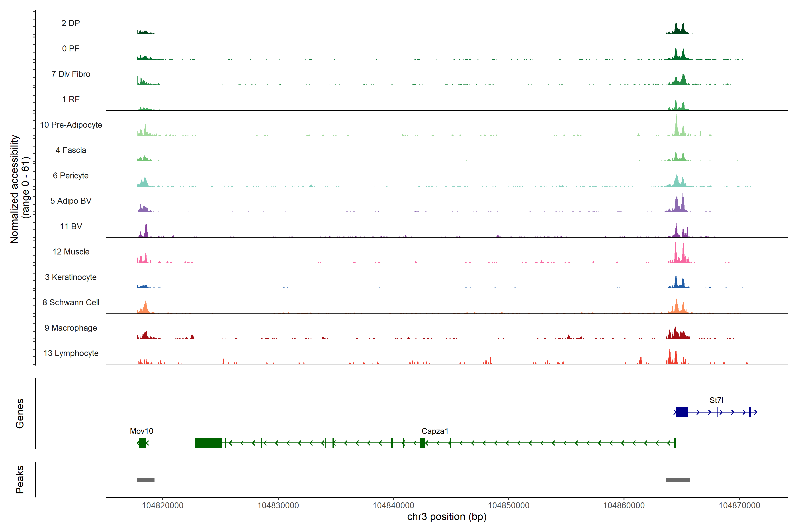
Task: Click the Mov10 gene exon marker
Action: [x=143, y=443]
